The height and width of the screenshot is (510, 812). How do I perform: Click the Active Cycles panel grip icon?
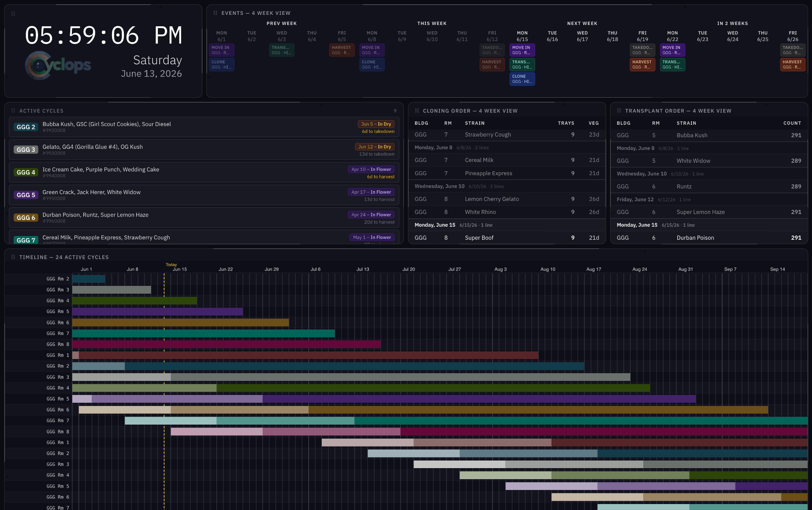point(13,111)
